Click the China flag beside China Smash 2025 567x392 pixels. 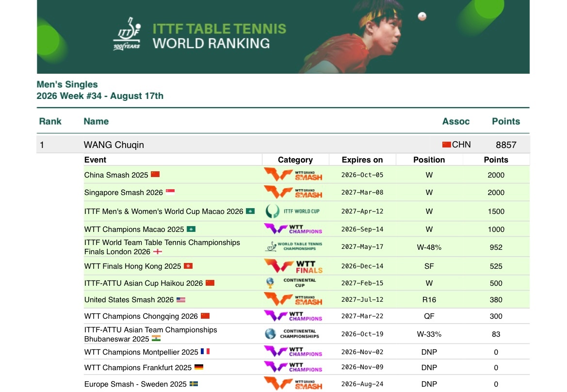coord(155,174)
